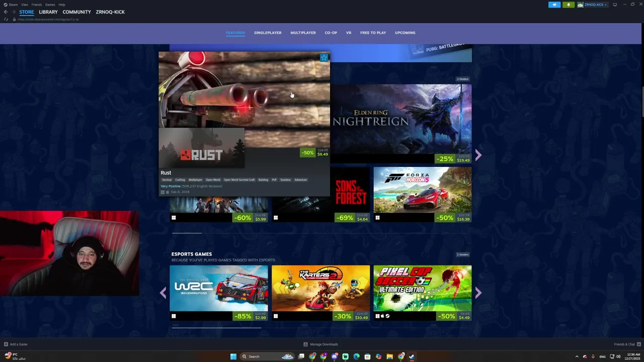Click the Steam icon on the taskbar
Viewport: 644px width, 362px height.
[x=412, y=356]
